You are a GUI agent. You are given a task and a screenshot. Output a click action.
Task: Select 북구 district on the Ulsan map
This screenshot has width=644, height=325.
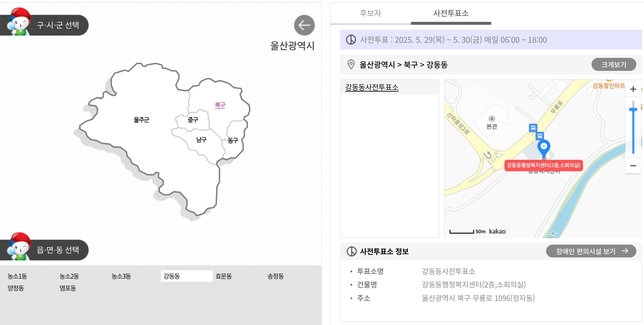coord(220,105)
